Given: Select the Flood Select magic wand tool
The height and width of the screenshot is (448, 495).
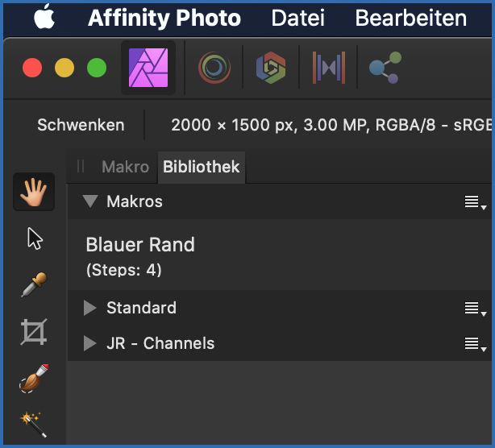Looking at the screenshot, I should (34, 421).
